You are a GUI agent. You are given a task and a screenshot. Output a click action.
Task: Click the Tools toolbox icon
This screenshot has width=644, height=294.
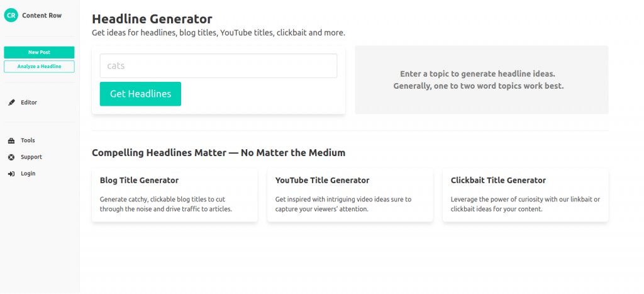[x=11, y=140]
